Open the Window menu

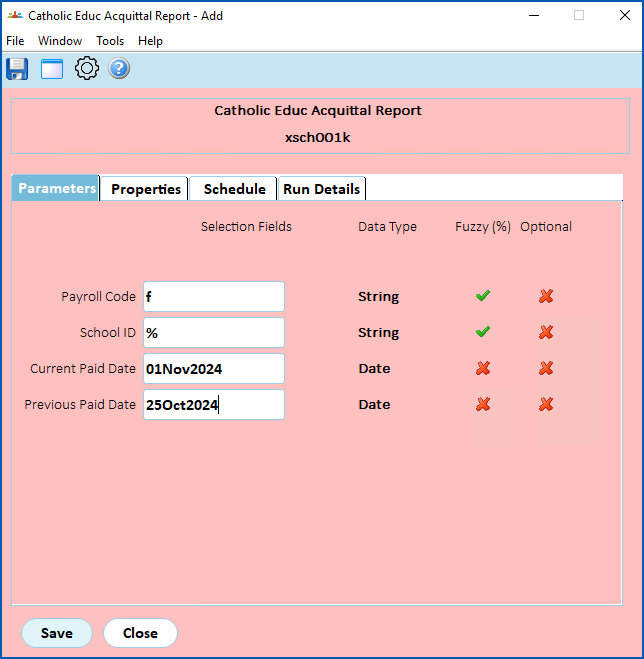(60, 41)
